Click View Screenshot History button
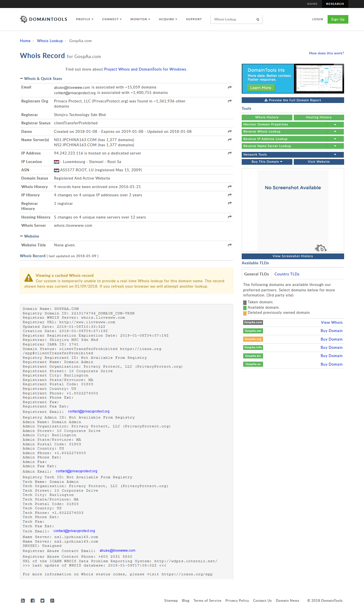364x608 pixels. (x=293, y=256)
